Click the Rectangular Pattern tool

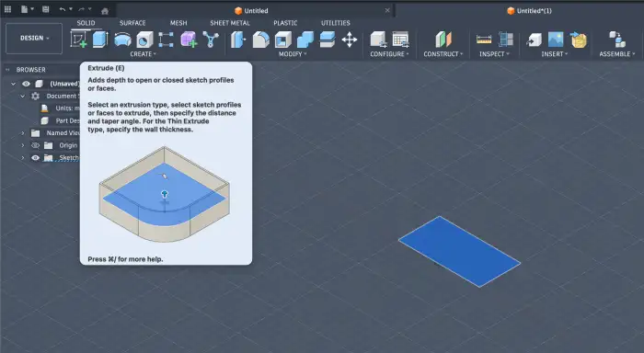point(166,40)
